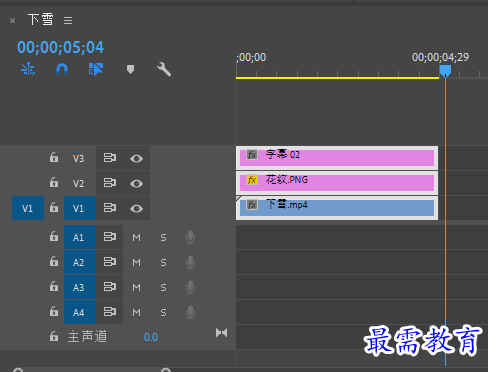This screenshot has height=372, width=488.
Task: Enable voice-over record on A3
Action: pos(190,287)
